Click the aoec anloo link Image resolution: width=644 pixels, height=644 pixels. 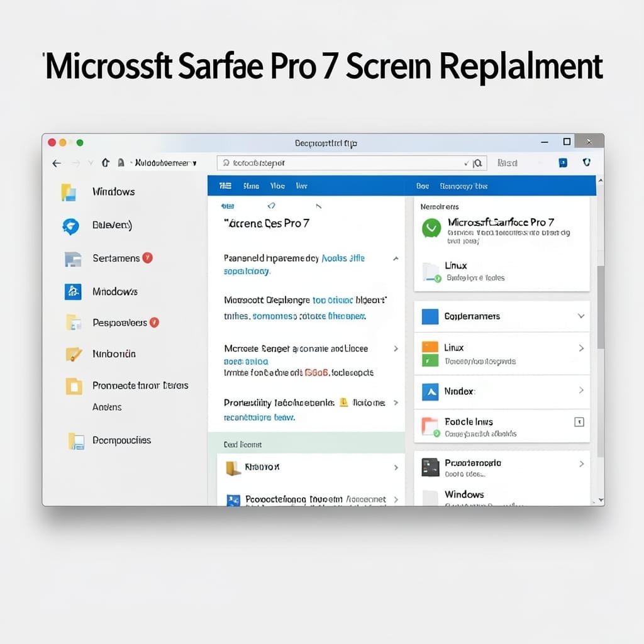[x=246, y=362]
